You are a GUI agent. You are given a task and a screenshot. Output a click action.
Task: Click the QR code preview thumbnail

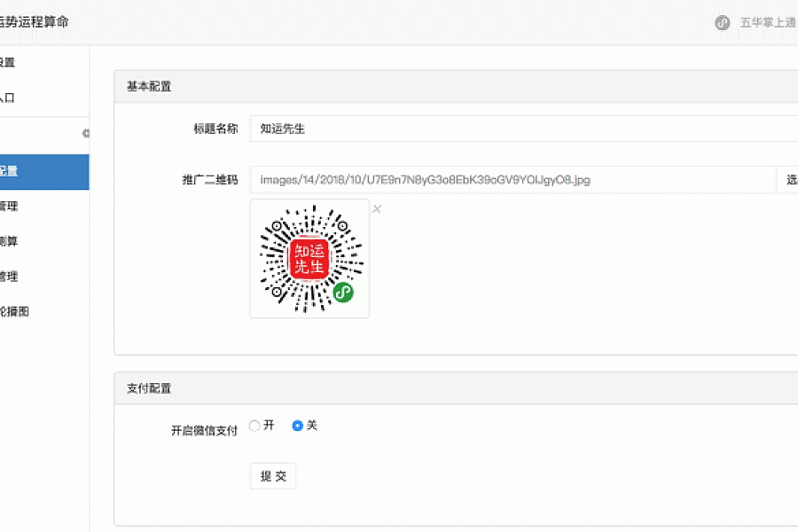pyautogui.click(x=309, y=259)
